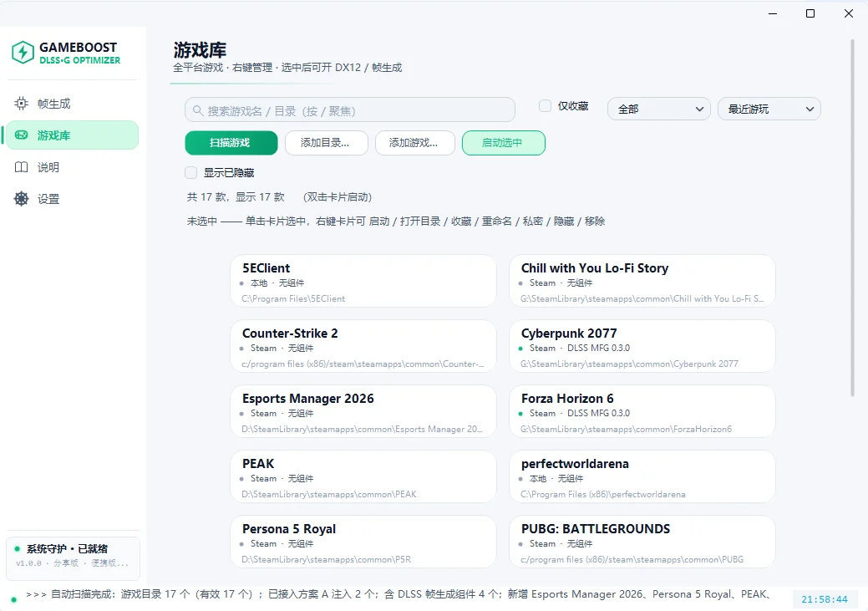Select the PEAK game card
The width and height of the screenshot is (868, 611).
coord(363,476)
